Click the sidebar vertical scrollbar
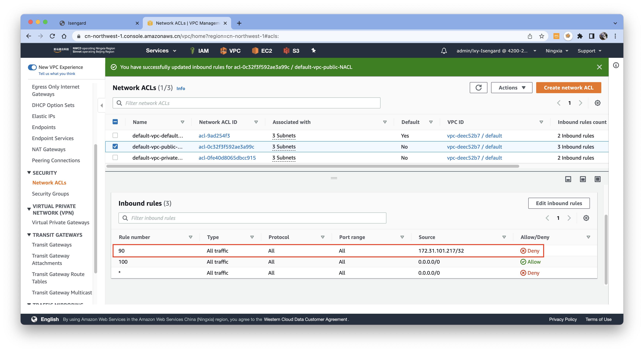The width and height of the screenshot is (644, 352). pyautogui.click(x=95, y=209)
